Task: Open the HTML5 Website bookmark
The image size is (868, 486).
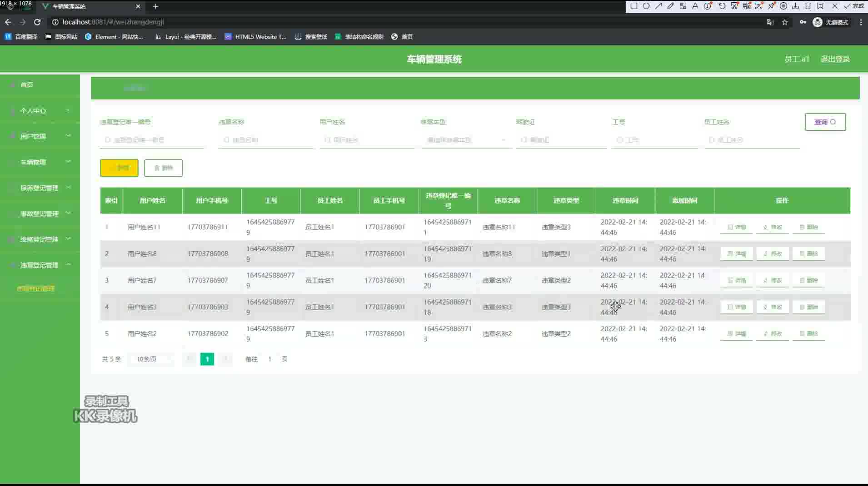Action: (255, 37)
